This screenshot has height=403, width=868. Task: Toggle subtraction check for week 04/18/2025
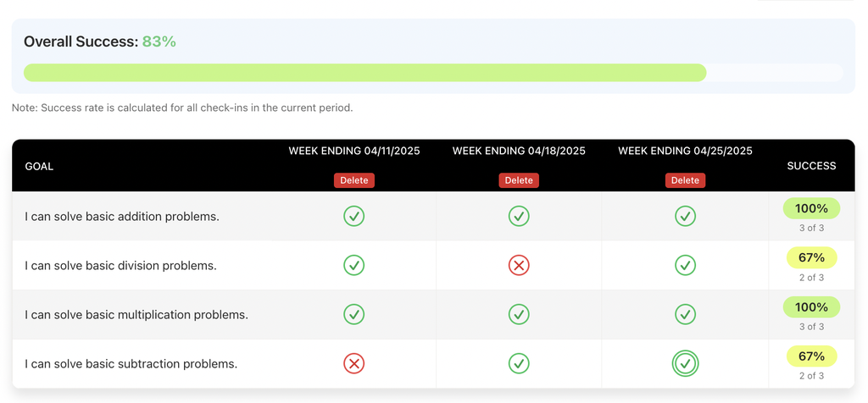[519, 364]
